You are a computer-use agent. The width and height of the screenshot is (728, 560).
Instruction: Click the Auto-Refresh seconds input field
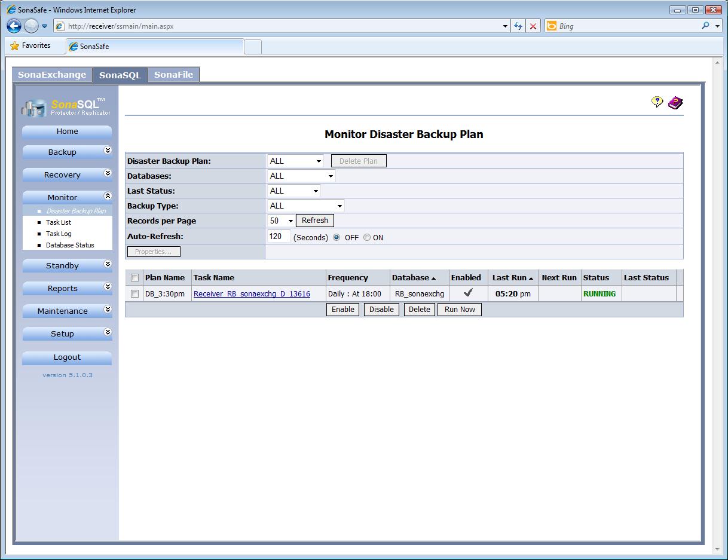point(279,237)
